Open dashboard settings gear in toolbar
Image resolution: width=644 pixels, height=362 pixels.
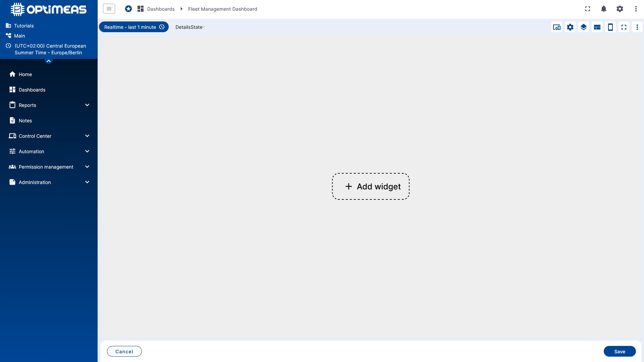pos(570,27)
